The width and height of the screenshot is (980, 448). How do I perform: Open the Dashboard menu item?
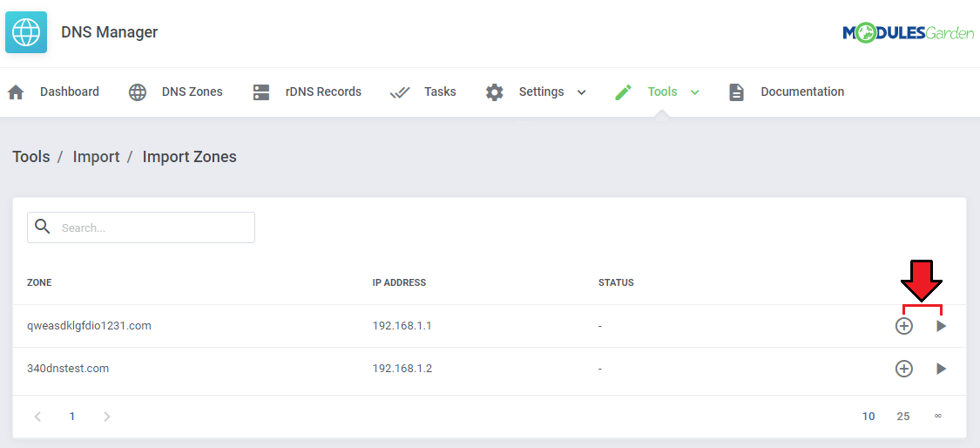click(70, 92)
